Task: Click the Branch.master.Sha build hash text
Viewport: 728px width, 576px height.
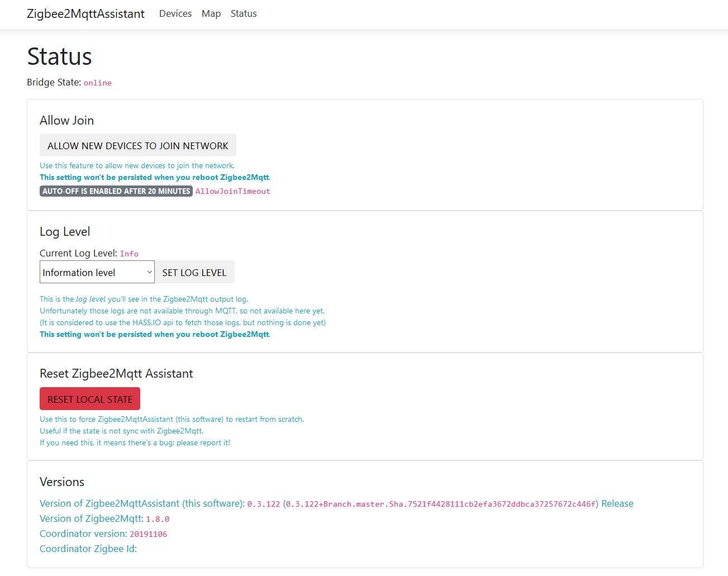Action: (441, 504)
